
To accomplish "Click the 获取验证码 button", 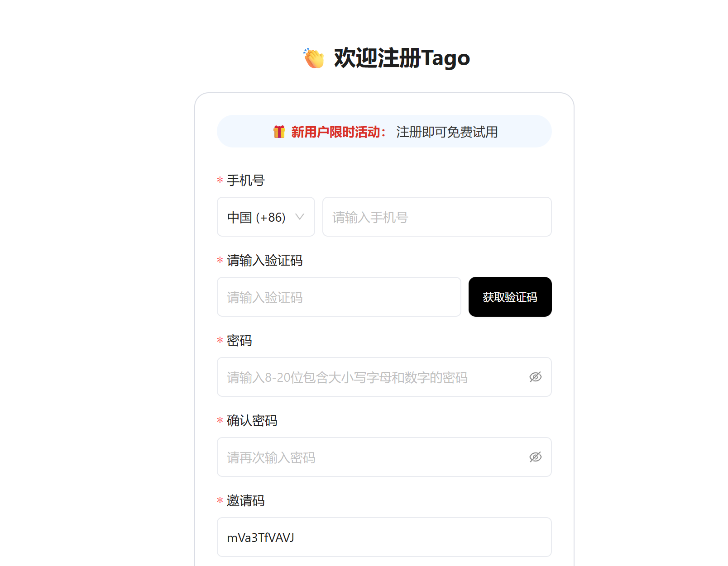I will (x=510, y=297).
